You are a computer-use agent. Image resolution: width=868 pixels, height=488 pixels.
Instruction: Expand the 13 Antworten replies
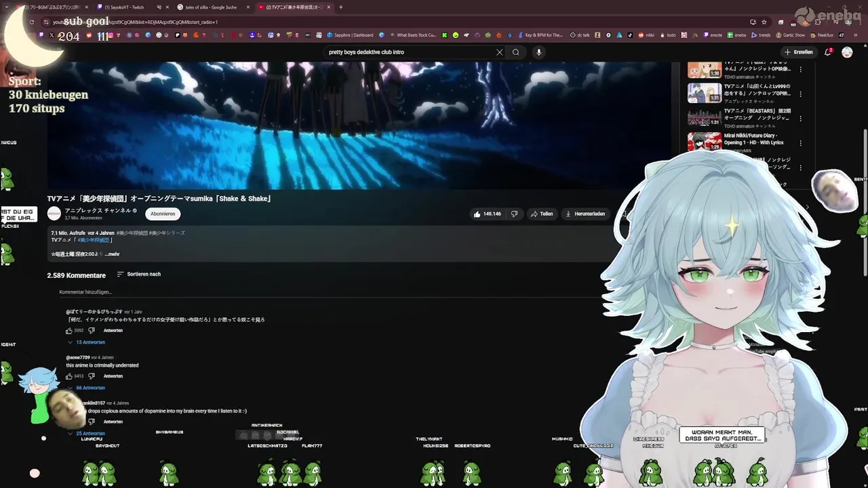click(x=86, y=342)
